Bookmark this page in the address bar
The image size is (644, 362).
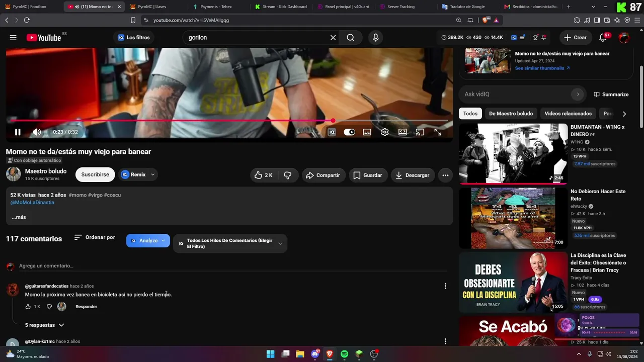click(133, 20)
